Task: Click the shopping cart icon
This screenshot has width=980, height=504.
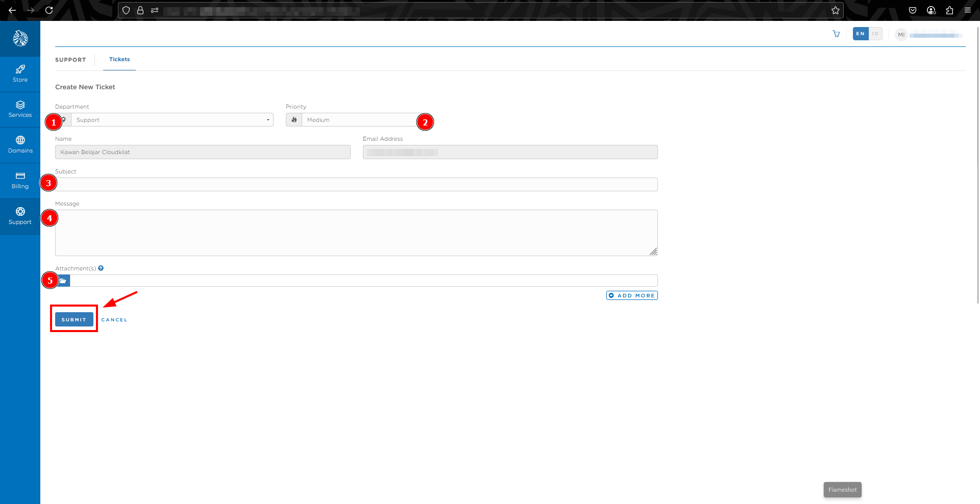Action: click(x=836, y=34)
